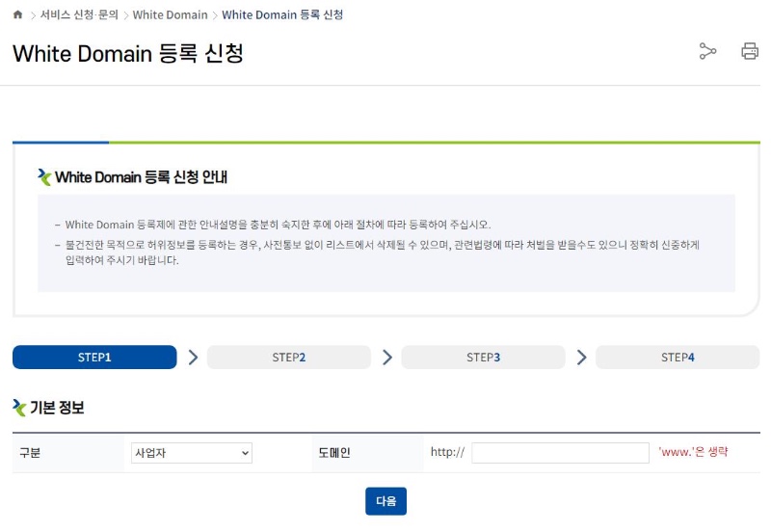Viewport: 771px width, 532px height.
Task: Focus the 도메인 http:// input field
Action: [560, 453]
